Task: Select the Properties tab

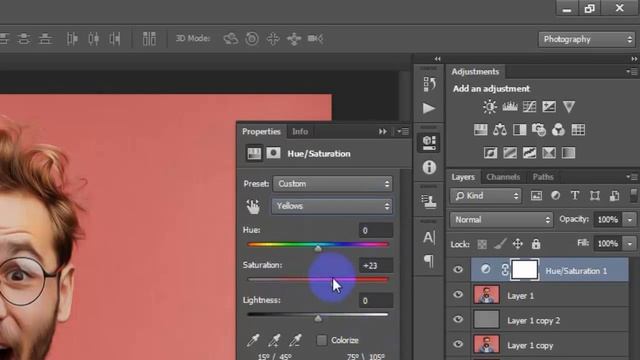Action: coord(261,131)
